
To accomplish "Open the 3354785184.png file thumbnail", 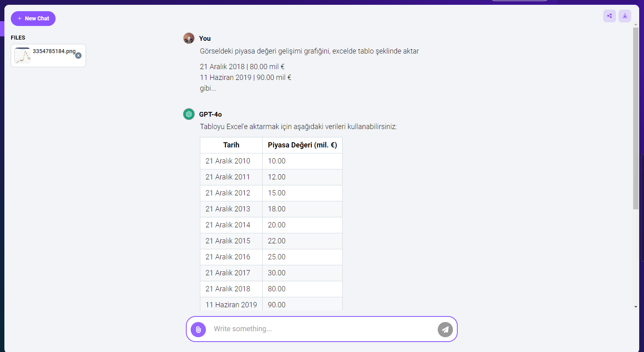I will tap(22, 56).
